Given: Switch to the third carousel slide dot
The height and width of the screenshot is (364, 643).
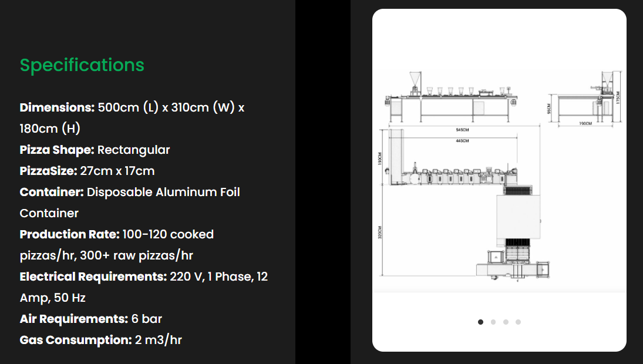Looking at the screenshot, I should click(x=506, y=322).
